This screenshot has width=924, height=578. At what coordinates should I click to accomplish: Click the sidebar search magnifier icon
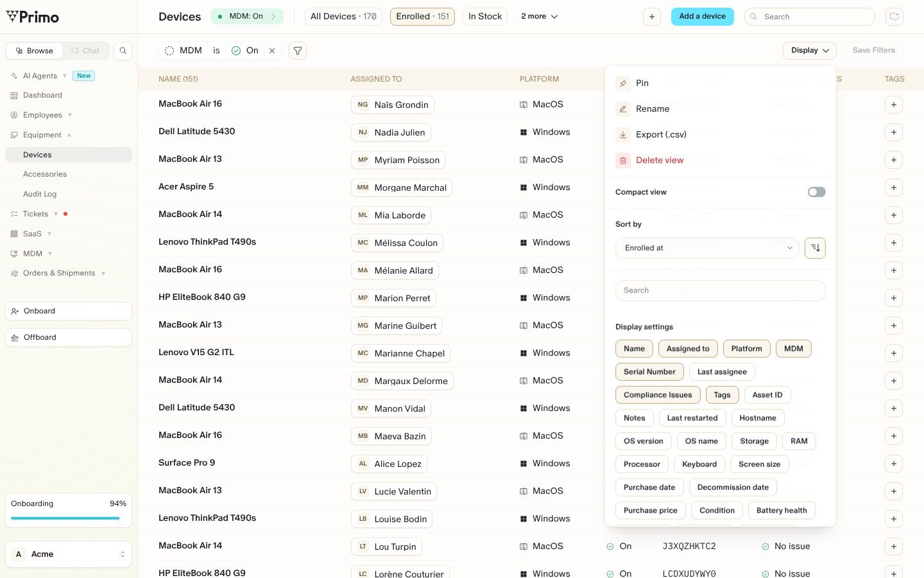123,51
